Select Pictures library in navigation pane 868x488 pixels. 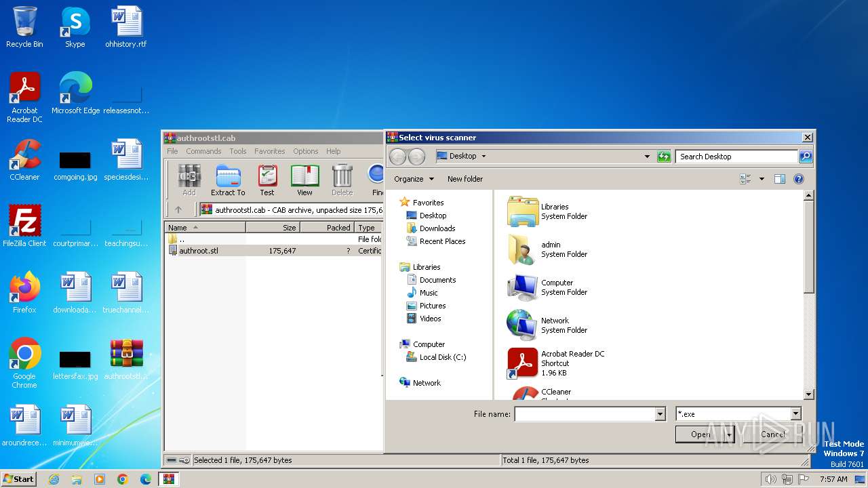[x=433, y=306]
